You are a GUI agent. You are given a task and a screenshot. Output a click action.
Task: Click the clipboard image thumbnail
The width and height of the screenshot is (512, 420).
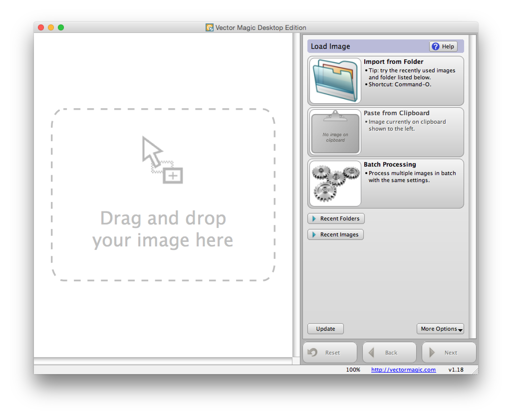(335, 132)
